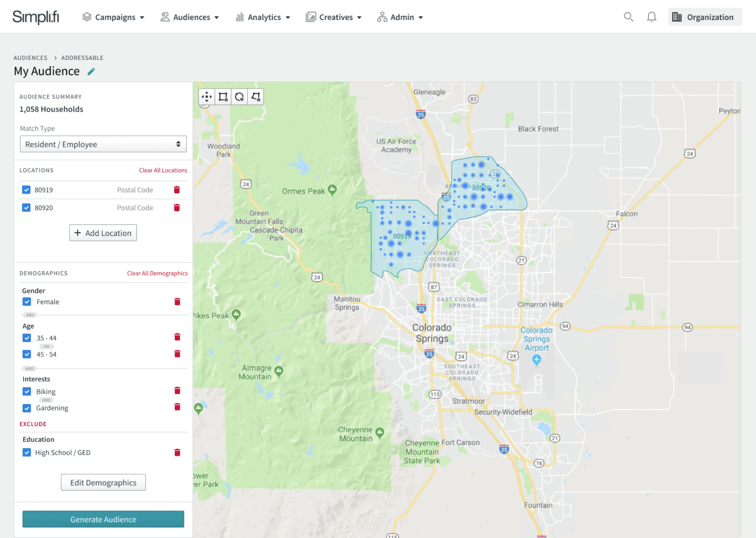Expand the Campaigns menu

(x=113, y=17)
